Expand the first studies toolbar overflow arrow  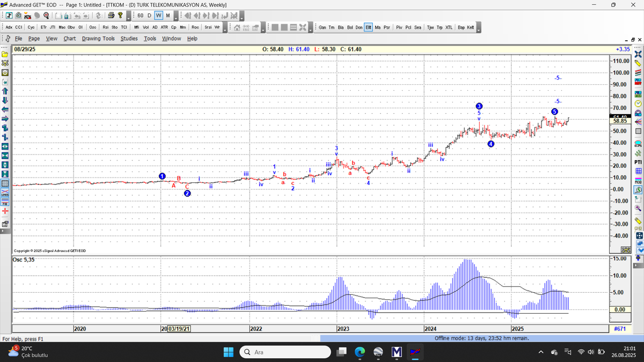[225, 26]
